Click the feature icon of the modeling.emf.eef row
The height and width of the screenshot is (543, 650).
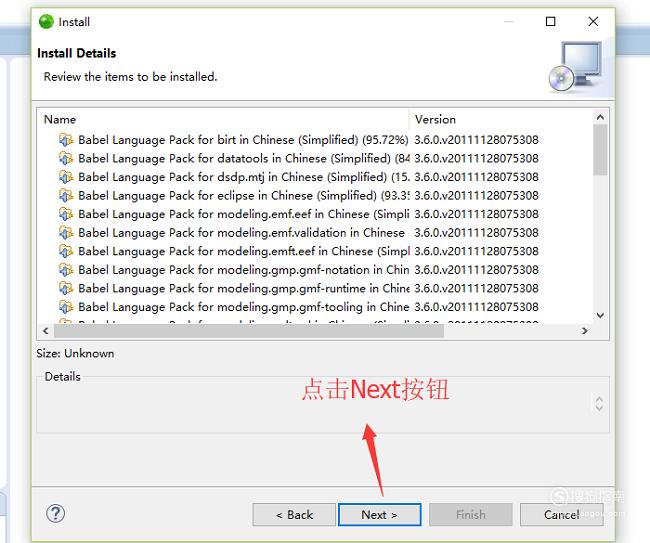pyautogui.click(x=66, y=214)
